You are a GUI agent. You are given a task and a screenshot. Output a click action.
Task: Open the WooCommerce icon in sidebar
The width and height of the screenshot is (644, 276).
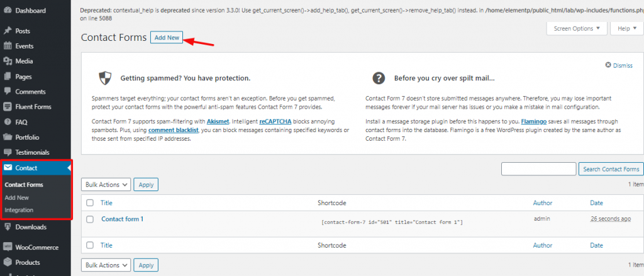coord(7,247)
